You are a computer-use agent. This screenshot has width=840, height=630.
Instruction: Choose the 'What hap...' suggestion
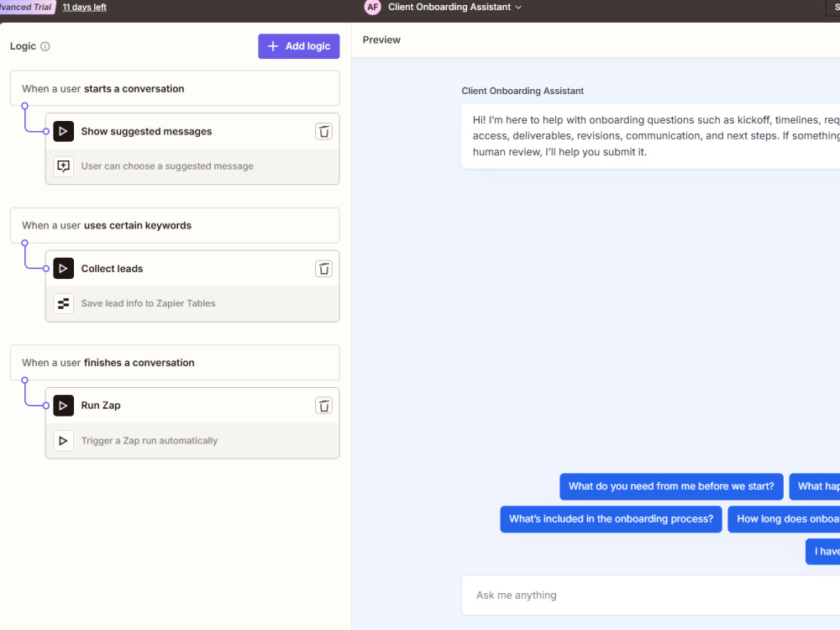814,486
